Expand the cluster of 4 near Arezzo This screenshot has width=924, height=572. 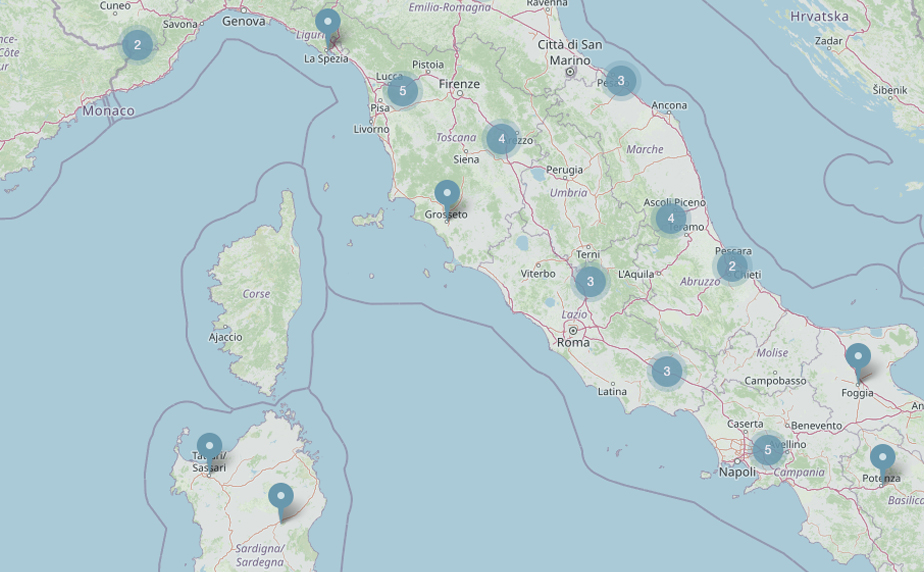(x=501, y=139)
